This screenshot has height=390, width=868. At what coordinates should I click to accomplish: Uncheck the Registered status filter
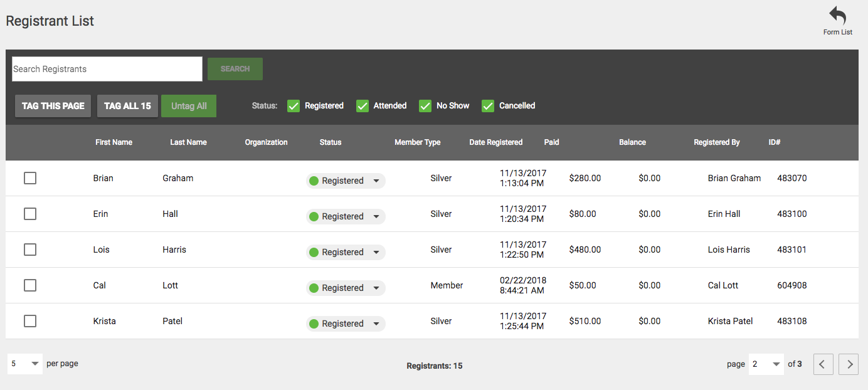tap(294, 106)
